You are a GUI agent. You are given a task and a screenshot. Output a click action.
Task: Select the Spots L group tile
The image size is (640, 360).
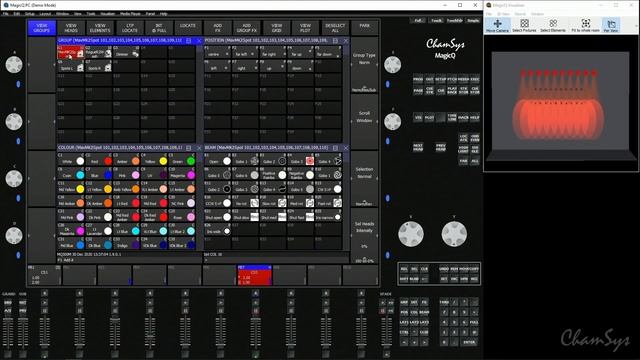coord(71,67)
